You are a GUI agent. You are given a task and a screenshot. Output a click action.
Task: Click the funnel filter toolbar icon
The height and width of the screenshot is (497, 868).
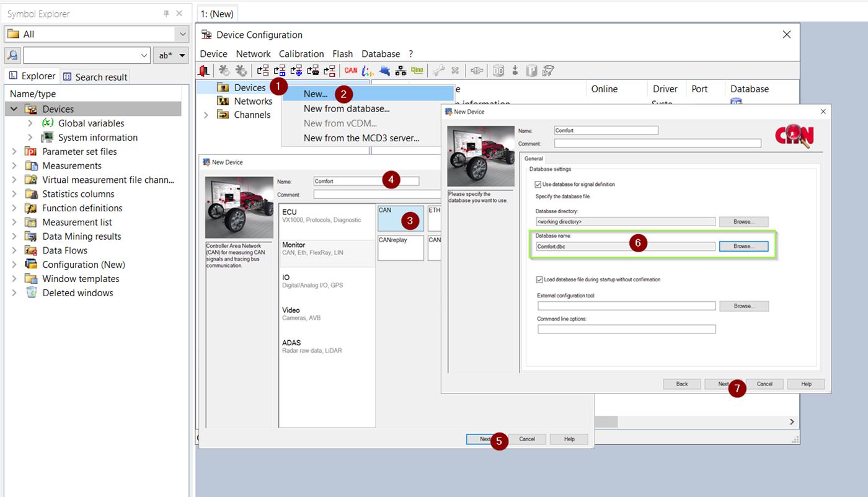548,71
